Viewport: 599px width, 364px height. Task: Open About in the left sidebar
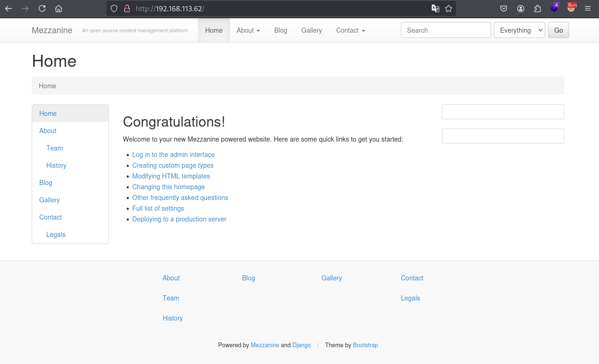(70, 131)
